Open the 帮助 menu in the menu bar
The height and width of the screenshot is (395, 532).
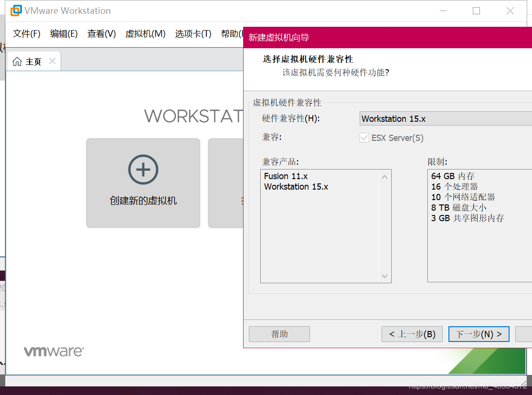232,33
